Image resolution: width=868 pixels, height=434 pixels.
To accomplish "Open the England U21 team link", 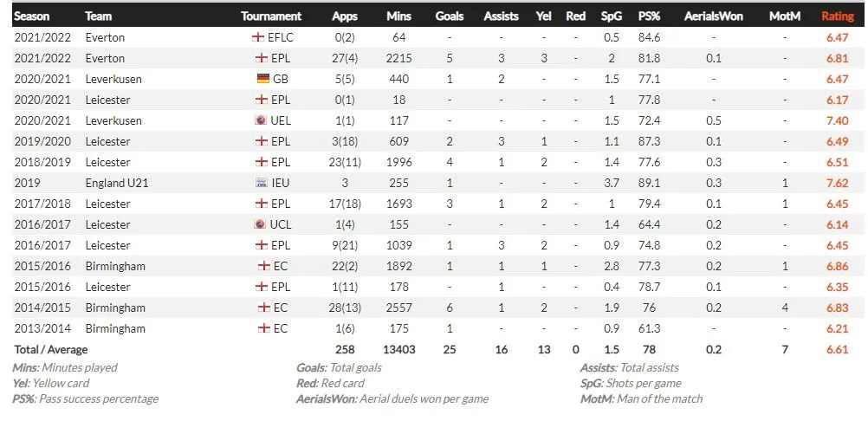I will (x=119, y=183).
